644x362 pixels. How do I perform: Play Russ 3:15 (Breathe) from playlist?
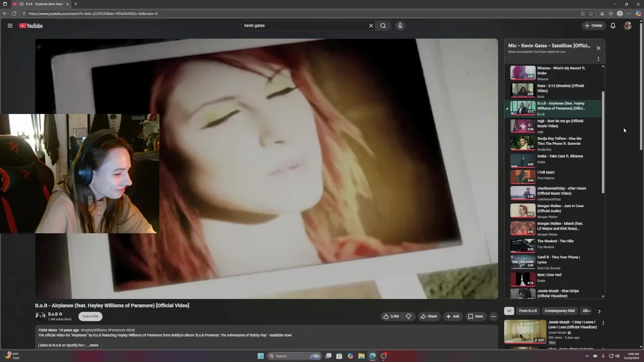(553, 90)
